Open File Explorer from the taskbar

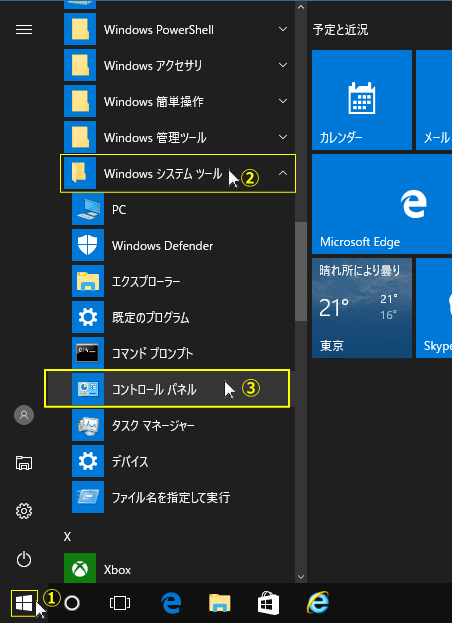220,603
